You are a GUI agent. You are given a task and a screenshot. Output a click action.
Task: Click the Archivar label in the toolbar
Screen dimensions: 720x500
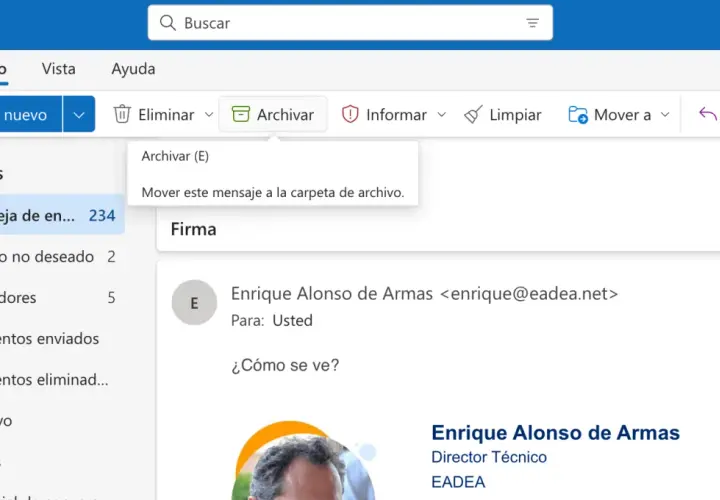[x=285, y=114]
